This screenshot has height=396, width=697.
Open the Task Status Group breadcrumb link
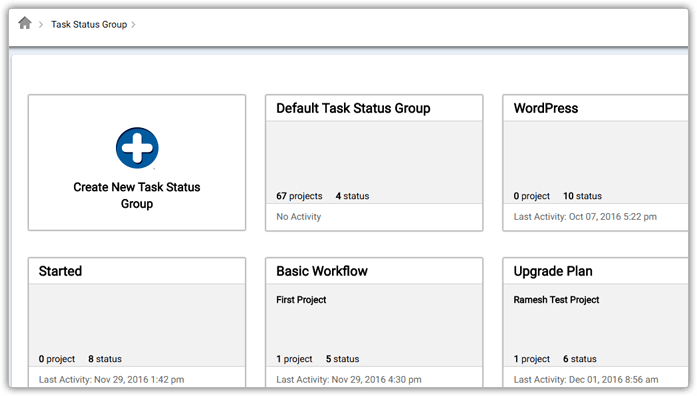pos(89,24)
